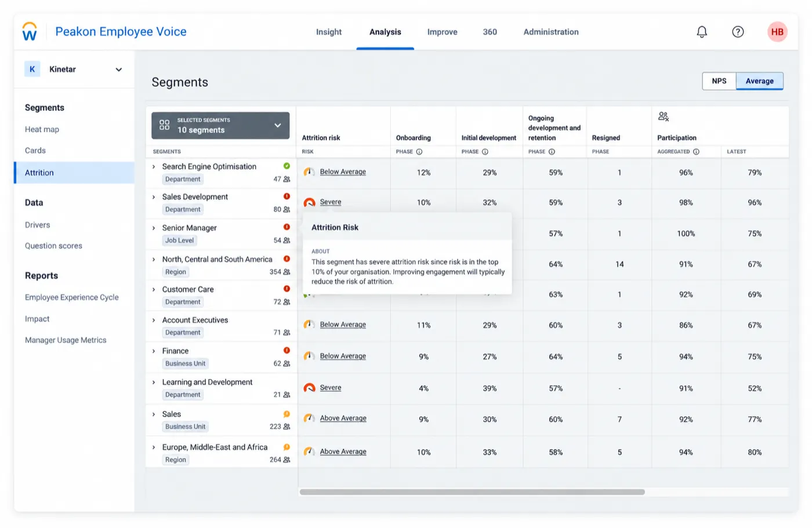Open the Administration tab
812x528 pixels.
(x=551, y=32)
